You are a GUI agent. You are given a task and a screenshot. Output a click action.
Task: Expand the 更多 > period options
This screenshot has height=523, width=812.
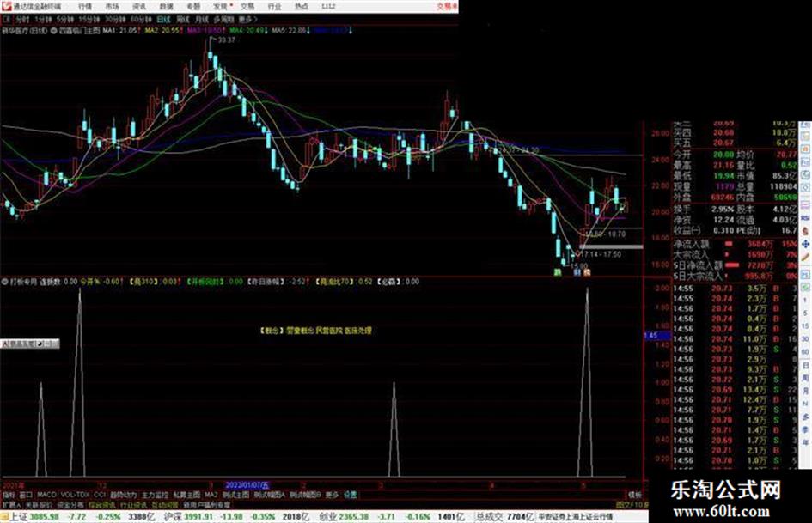(x=248, y=20)
